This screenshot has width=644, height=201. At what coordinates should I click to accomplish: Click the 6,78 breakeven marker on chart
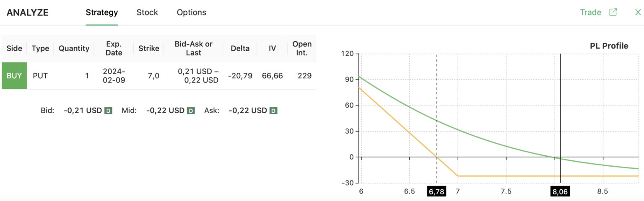[436, 191]
